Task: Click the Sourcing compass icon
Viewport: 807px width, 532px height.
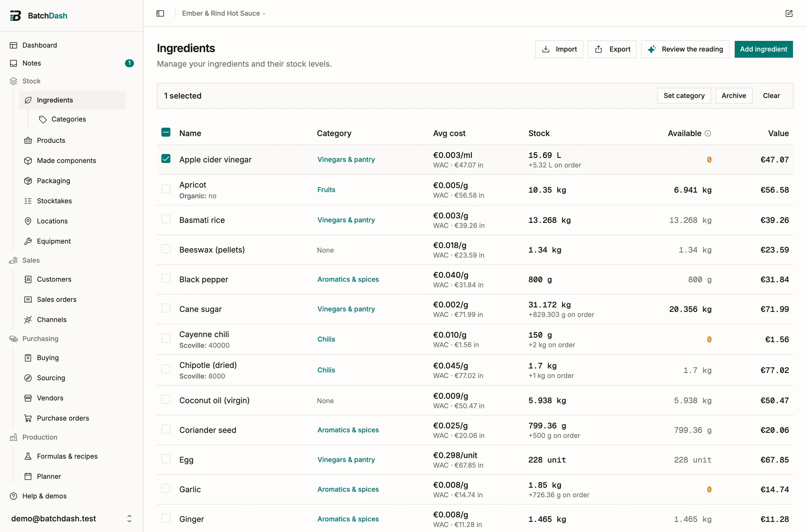Action: click(28, 378)
